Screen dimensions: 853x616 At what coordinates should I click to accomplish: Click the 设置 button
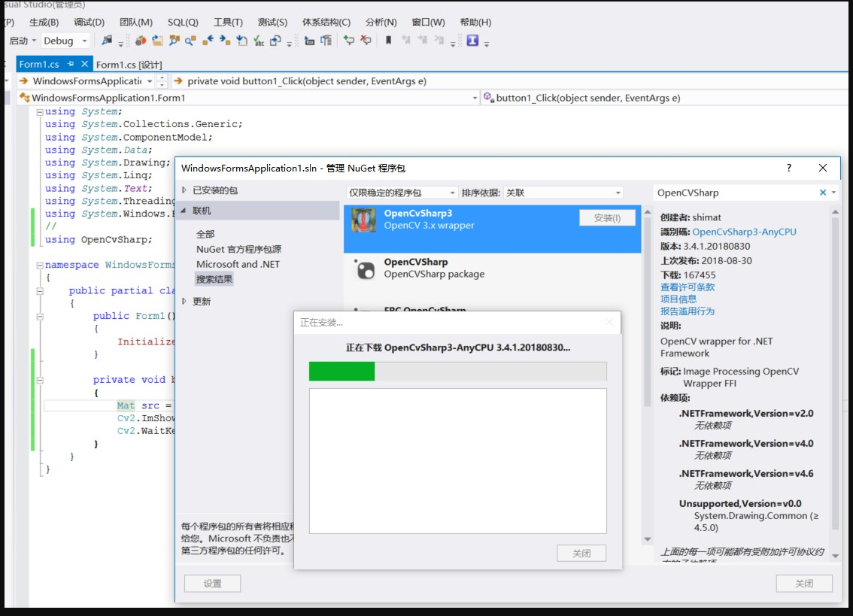[x=212, y=584]
